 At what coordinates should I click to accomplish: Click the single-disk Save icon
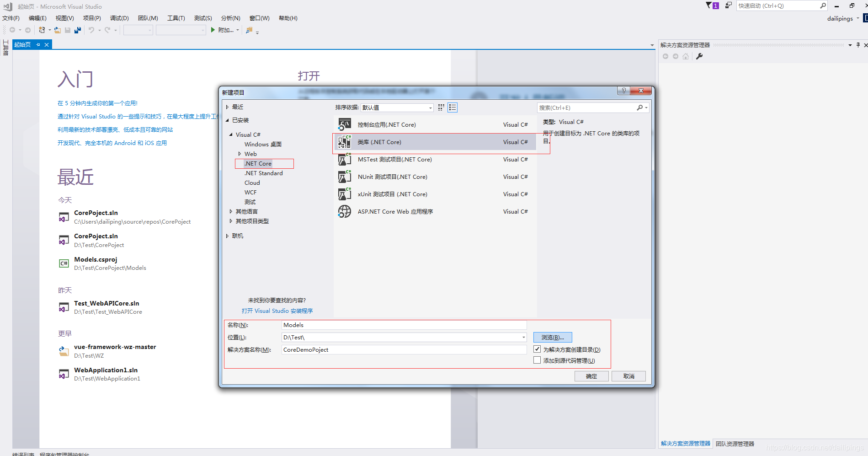pos(68,30)
